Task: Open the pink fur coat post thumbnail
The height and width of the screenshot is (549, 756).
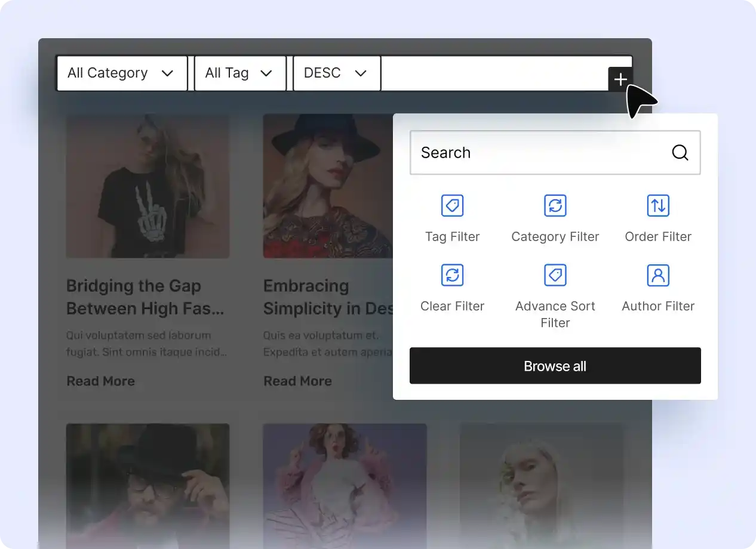Action: click(x=345, y=483)
